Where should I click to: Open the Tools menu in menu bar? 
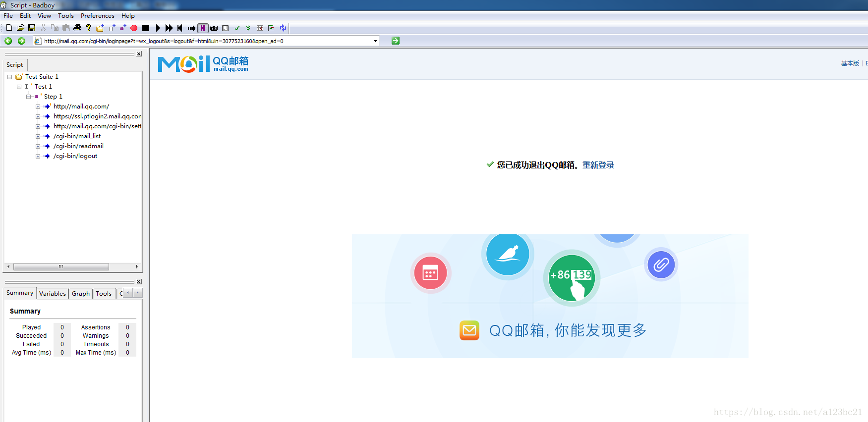66,16
